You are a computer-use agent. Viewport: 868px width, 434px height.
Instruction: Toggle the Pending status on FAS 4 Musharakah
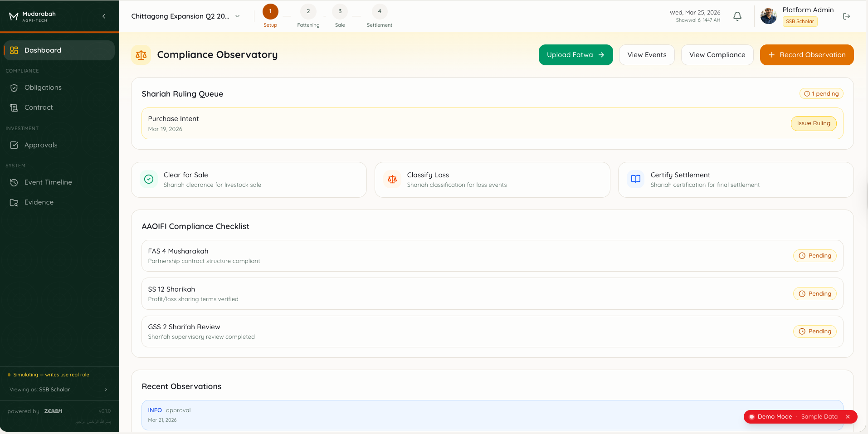pos(815,255)
